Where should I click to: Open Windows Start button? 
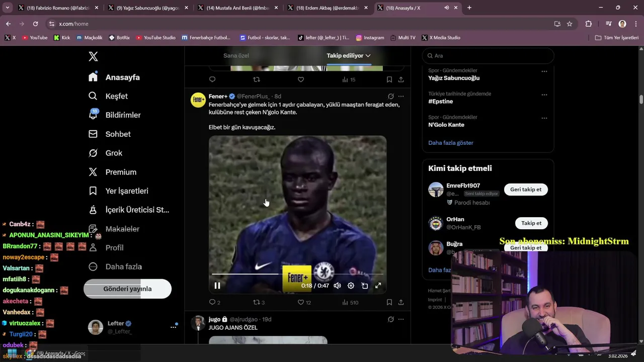pyautogui.click(x=12, y=353)
